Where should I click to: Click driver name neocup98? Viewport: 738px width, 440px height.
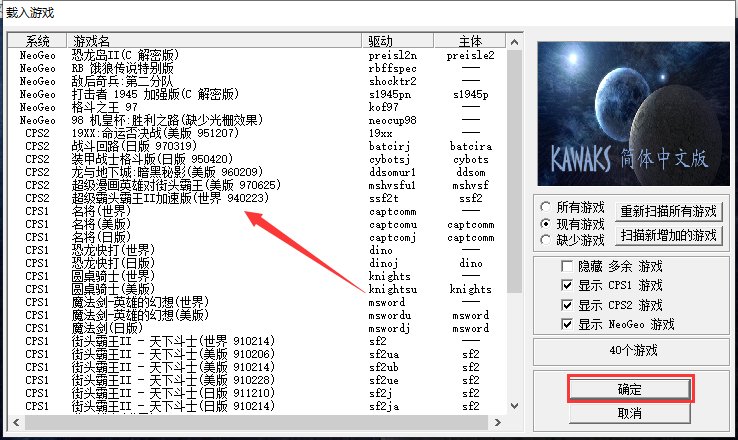(392, 120)
